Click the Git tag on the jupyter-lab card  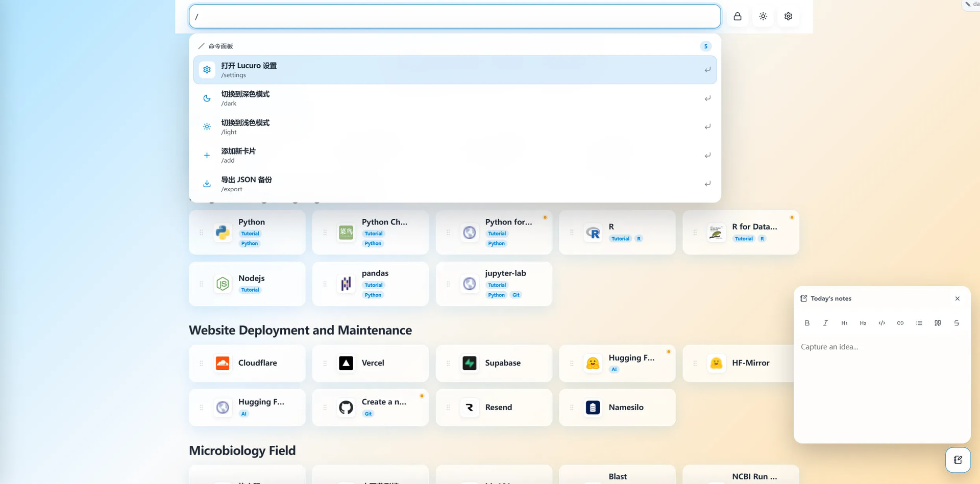tap(516, 295)
